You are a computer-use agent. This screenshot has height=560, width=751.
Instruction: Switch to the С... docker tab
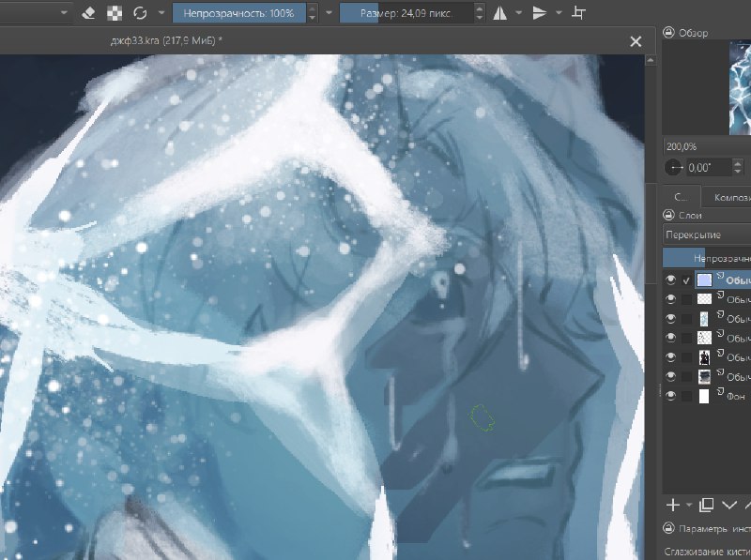click(681, 197)
